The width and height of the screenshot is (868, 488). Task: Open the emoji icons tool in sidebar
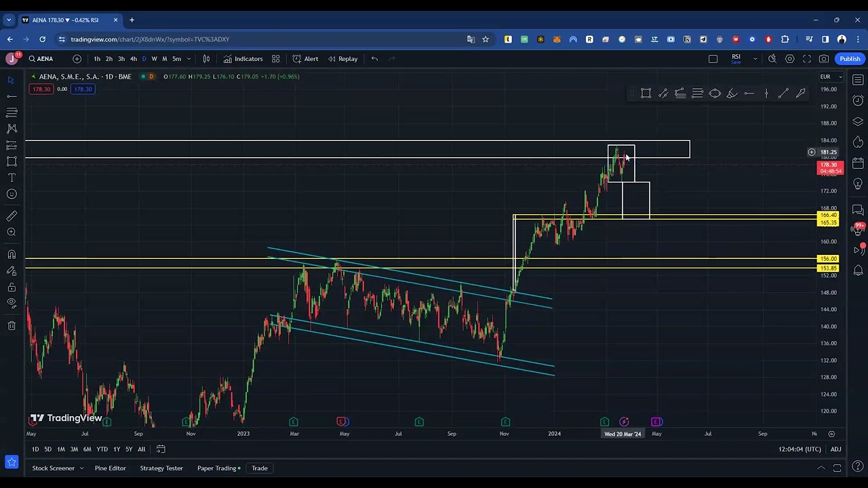tap(12, 194)
